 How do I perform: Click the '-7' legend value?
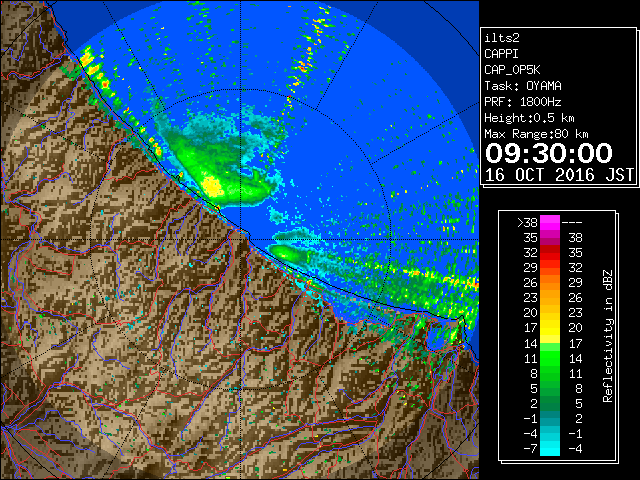(530, 449)
